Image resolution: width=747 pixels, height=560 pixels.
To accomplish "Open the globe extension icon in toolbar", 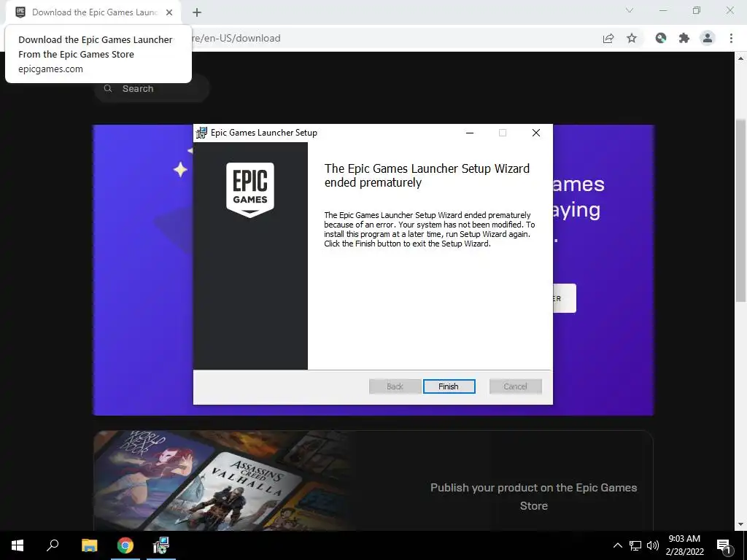I will click(661, 38).
